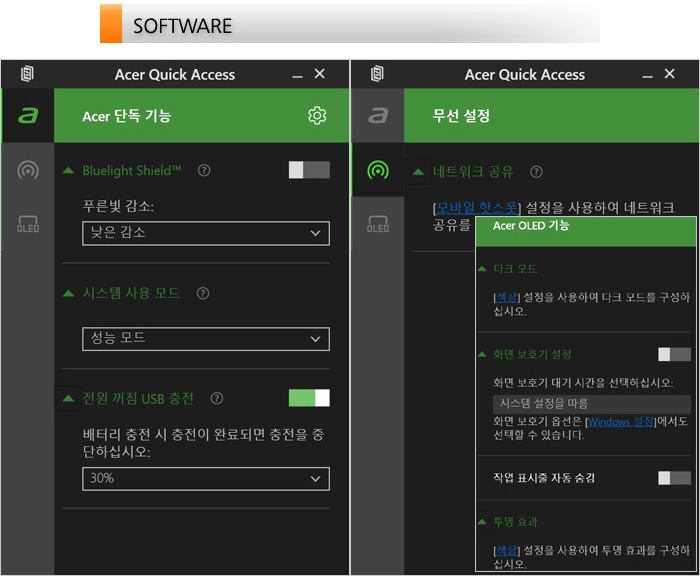The image size is (700, 581).
Task: Select OLED tab in right window sidebar
Action: click(x=378, y=224)
